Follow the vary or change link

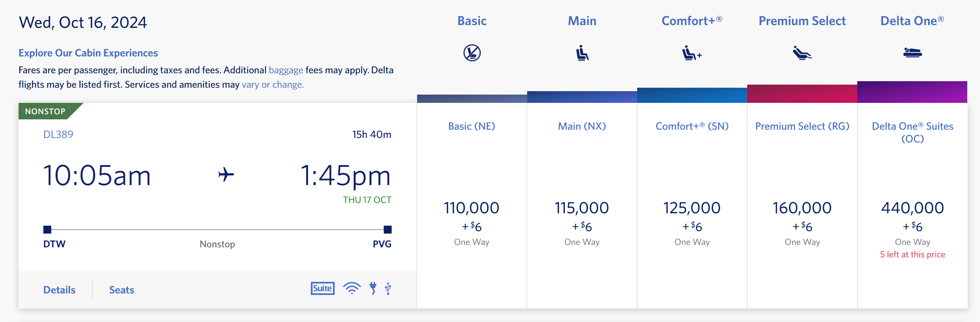click(273, 85)
